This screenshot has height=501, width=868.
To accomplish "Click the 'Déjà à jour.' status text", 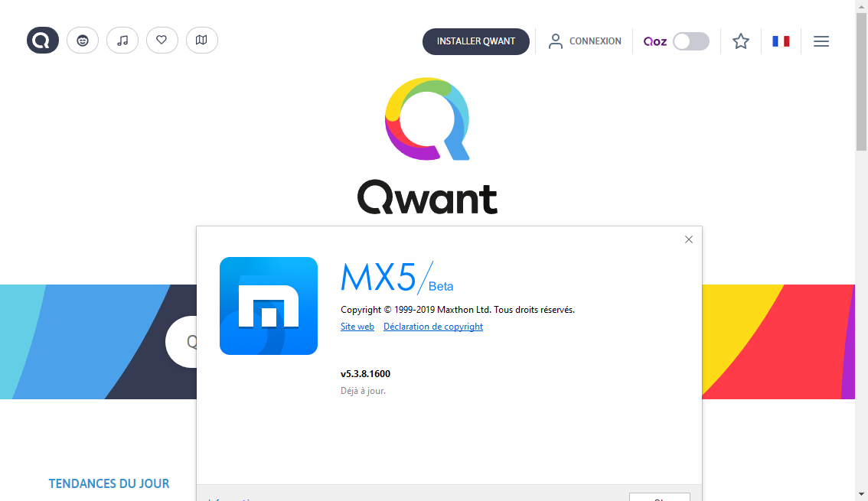I will click(x=363, y=391).
